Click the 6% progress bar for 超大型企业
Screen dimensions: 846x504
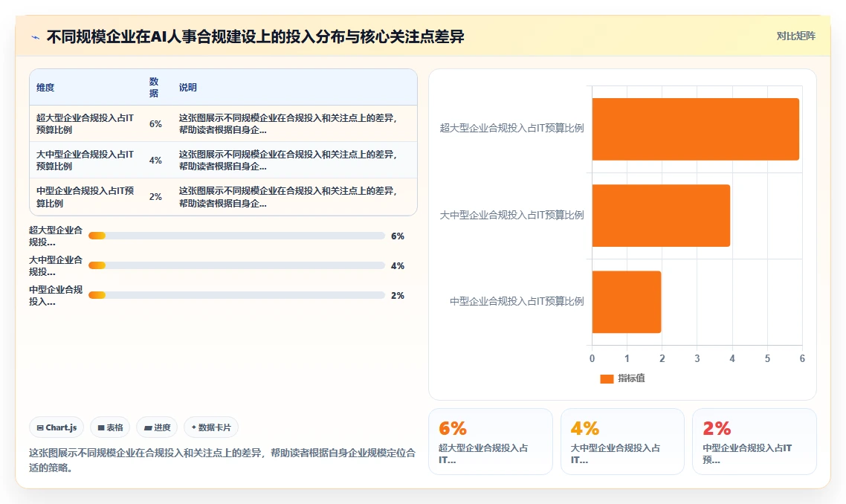pos(236,236)
